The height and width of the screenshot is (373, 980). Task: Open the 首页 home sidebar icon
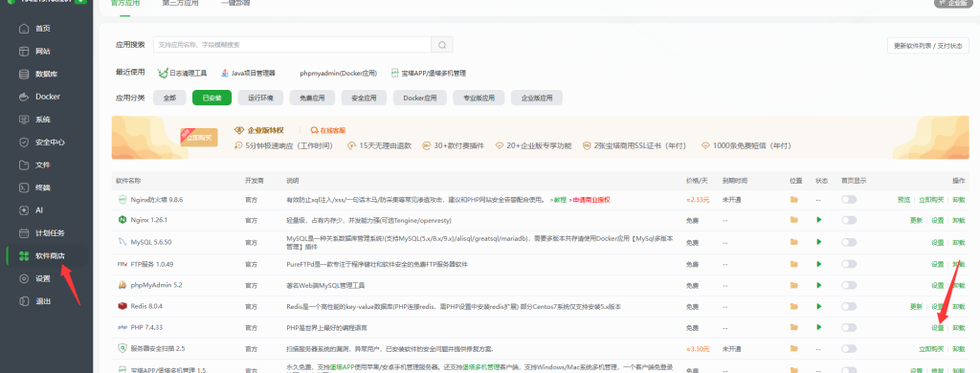click(24, 28)
